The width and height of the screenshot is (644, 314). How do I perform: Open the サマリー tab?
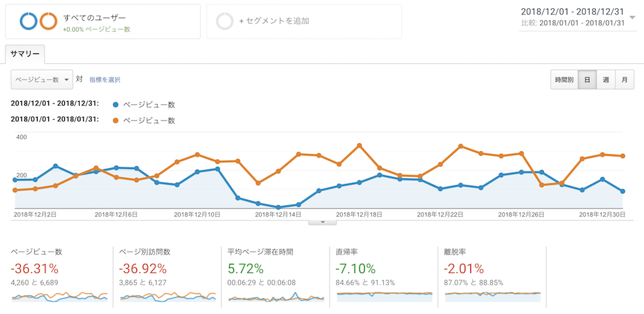pyautogui.click(x=25, y=55)
